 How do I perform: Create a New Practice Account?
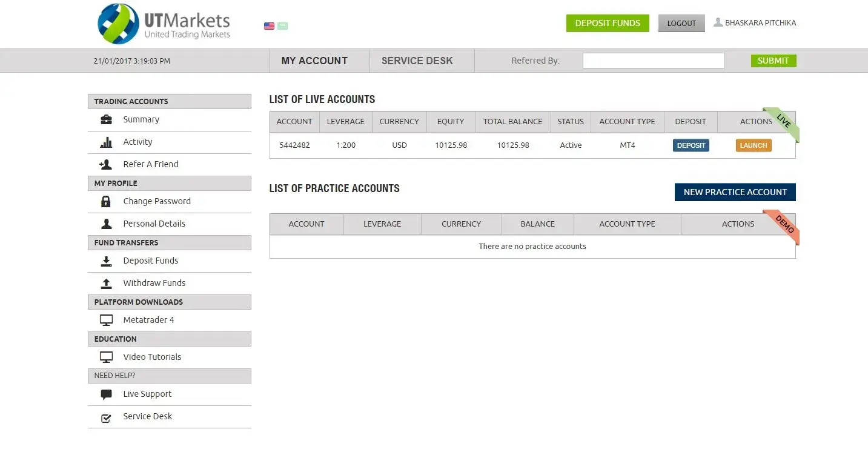click(735, 192)
